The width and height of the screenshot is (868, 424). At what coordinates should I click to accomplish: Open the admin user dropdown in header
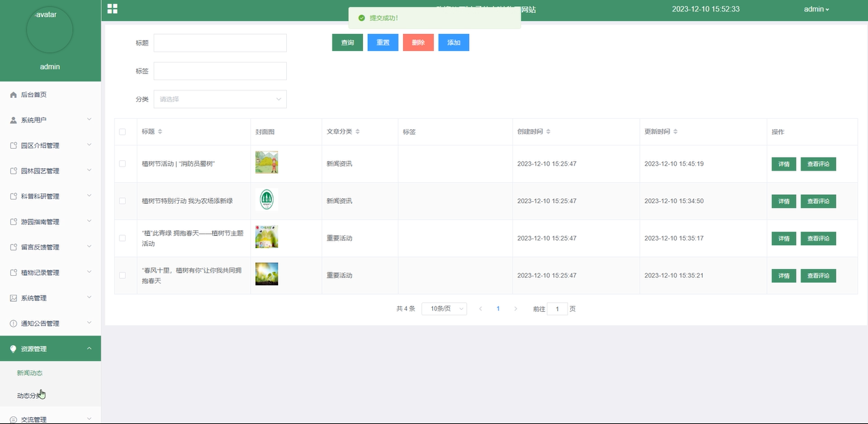point(816,10)
